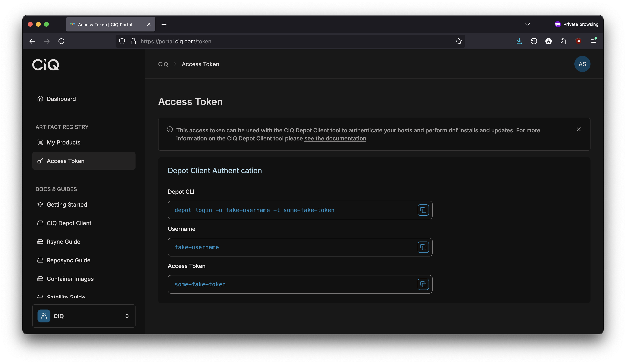Open the Reposync Guide
The image size is (626, 364).
coord(69,260)
